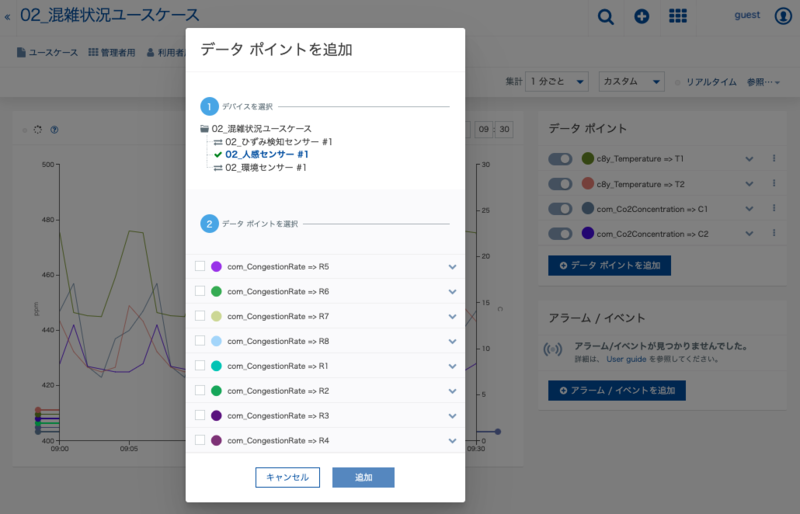Click the plus add icon in header

pyautogui.click(x=642, y=16)
